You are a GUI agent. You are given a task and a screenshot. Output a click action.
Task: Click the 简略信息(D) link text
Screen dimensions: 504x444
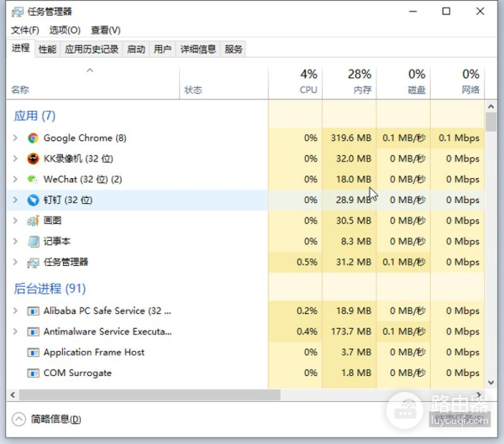pos(56,420)
